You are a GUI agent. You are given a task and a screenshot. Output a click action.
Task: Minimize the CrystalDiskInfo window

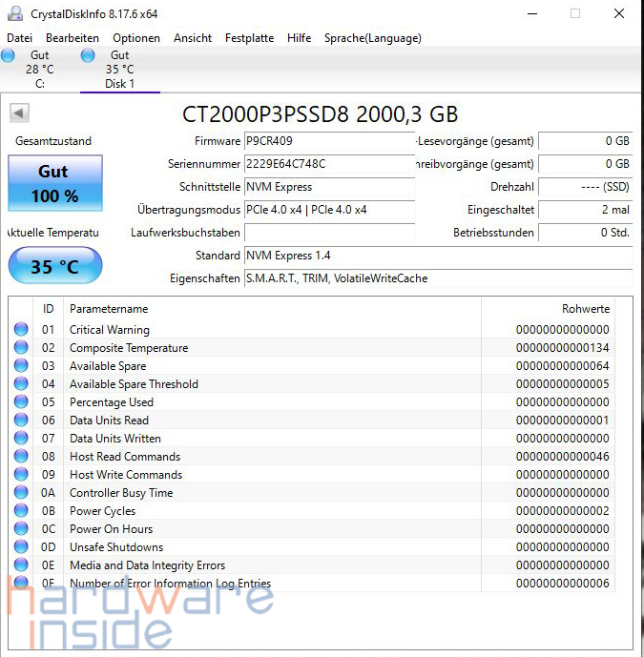532,14
